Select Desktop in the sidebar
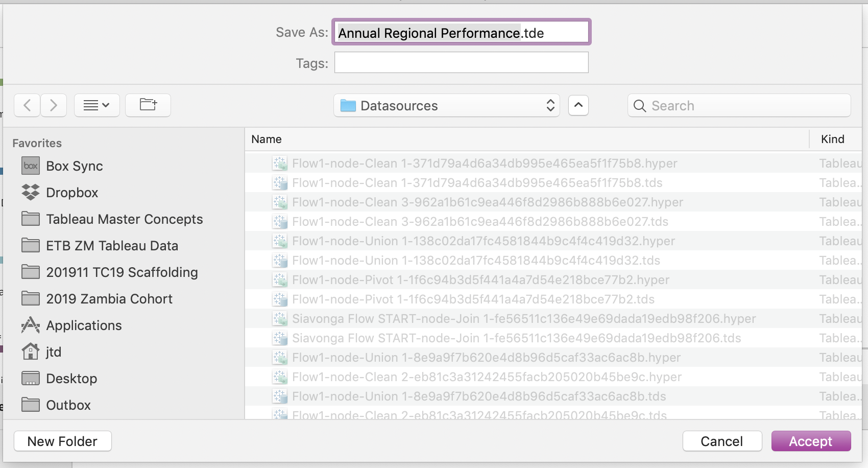Screen dimensions: 868x468 click(71, 379)
